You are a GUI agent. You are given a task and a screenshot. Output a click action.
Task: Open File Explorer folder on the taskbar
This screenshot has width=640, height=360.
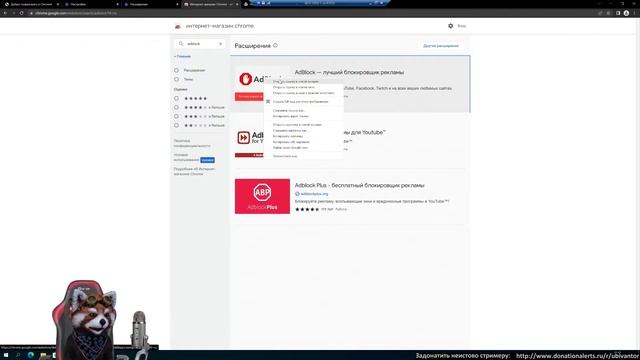pos(43,356)
